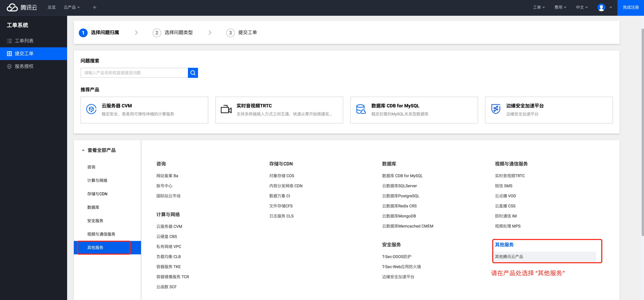Open 服务授权 in the sidebar
The width and height of the screenshot is (644, 300).
(x=24, y=66)
